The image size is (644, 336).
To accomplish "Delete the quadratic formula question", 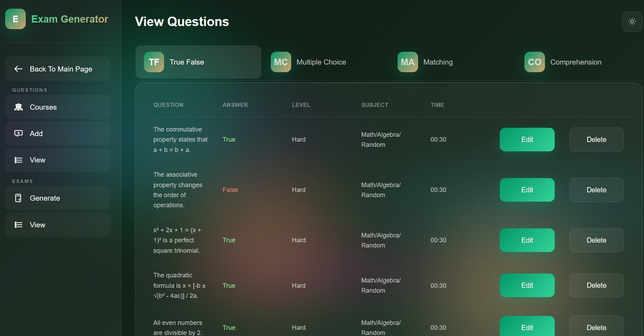I will click(x=596, y=285).
